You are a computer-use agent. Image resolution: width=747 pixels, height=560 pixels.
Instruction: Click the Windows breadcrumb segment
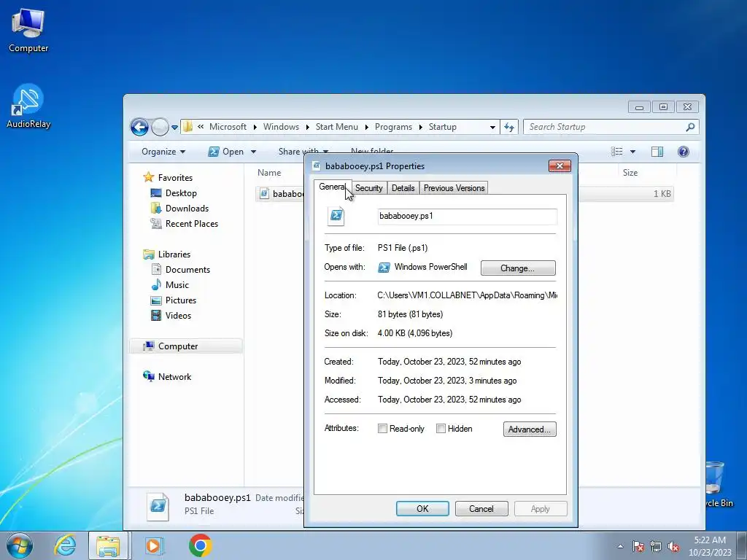[x=281, y=127]
